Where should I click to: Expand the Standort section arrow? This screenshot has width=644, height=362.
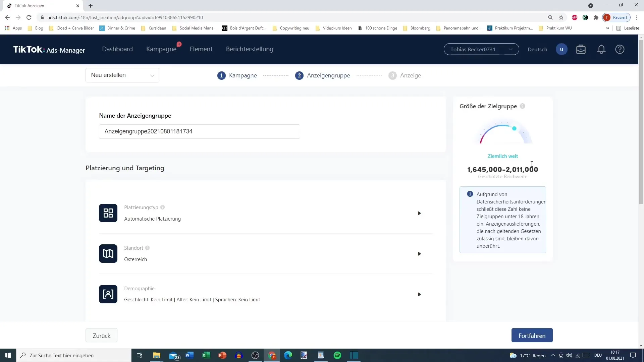[x=419, y=254]
